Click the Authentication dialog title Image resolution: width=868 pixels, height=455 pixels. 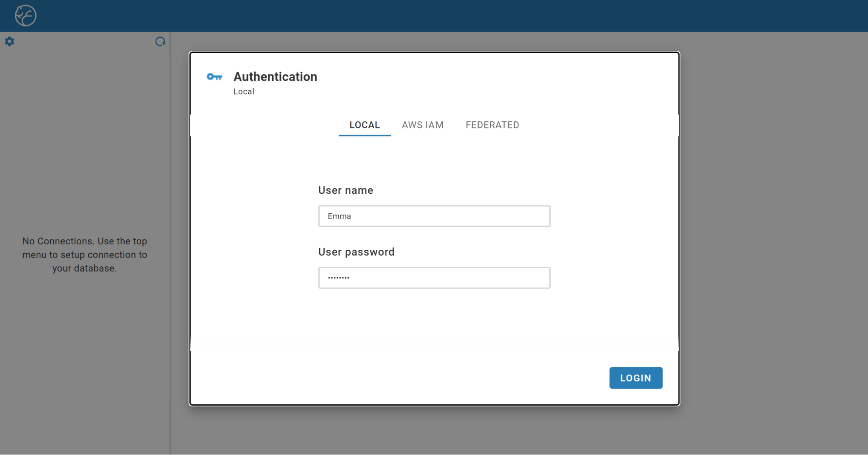(x=275, y=77)
